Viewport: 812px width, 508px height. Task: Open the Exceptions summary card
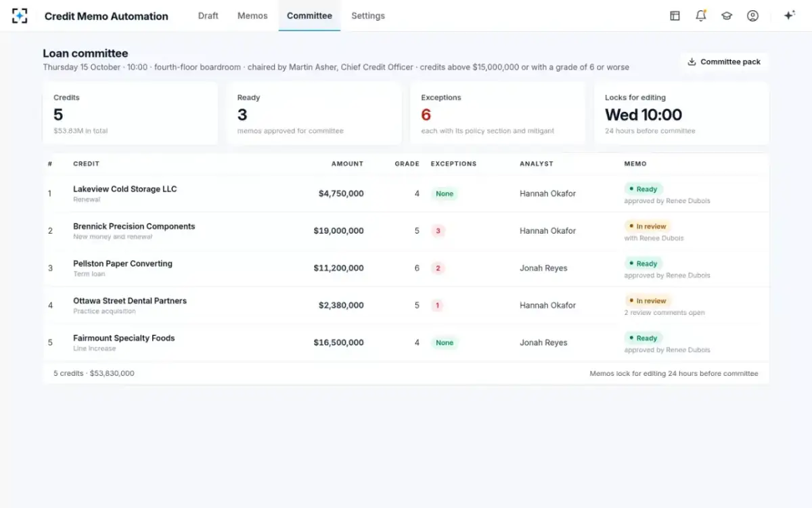(498, 114)
